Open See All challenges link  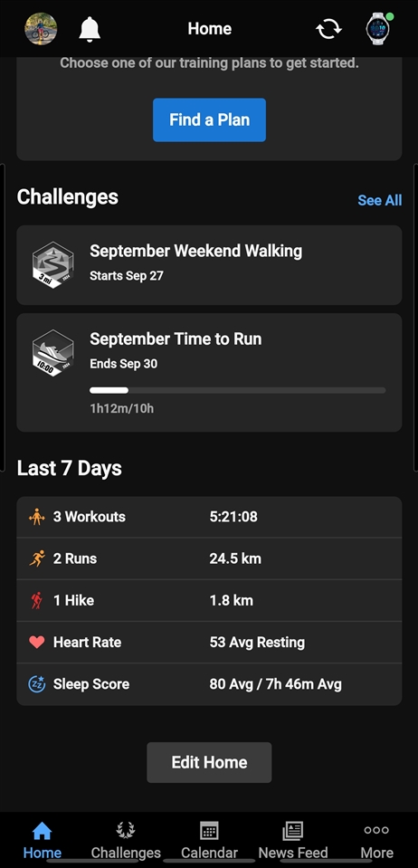[380, 200]
